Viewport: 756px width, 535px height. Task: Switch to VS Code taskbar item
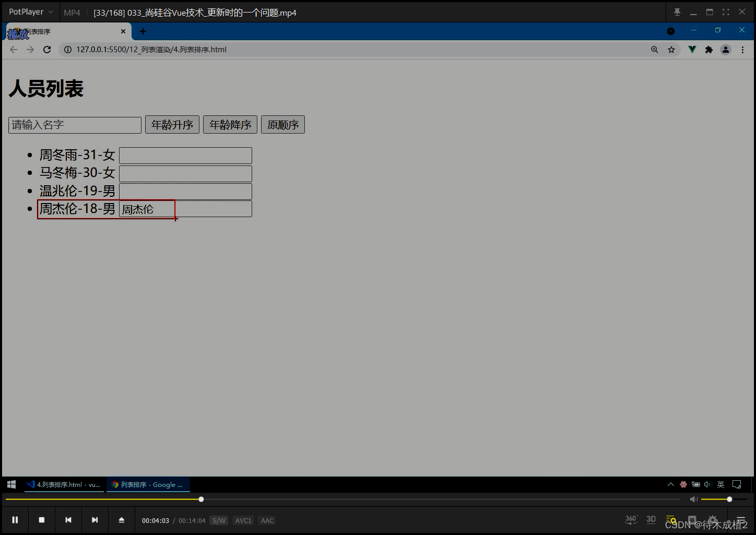coord(64,484)
